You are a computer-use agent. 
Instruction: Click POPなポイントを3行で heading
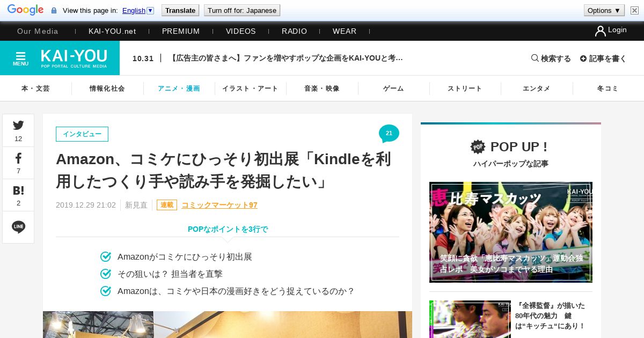coord(228,229)
